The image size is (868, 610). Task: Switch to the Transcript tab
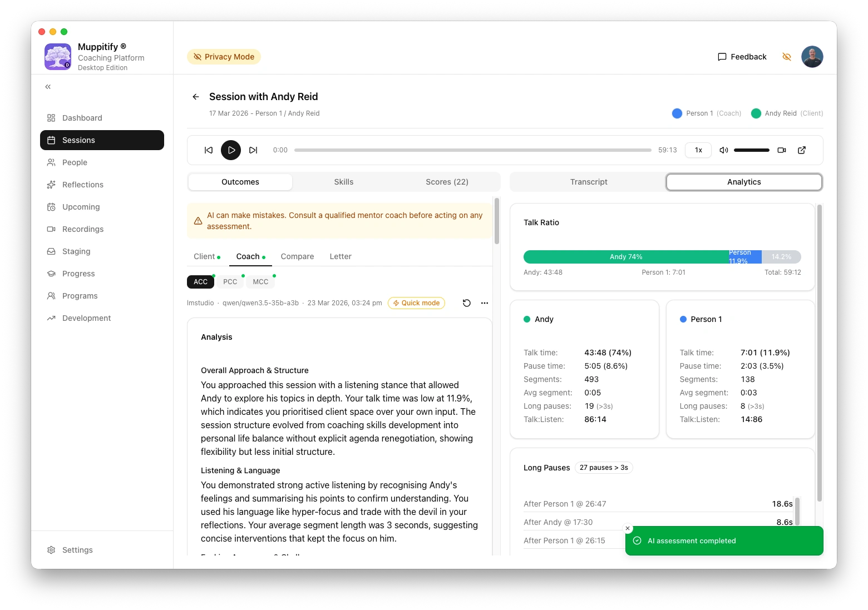pyautogui.click(x=588, y=182)
